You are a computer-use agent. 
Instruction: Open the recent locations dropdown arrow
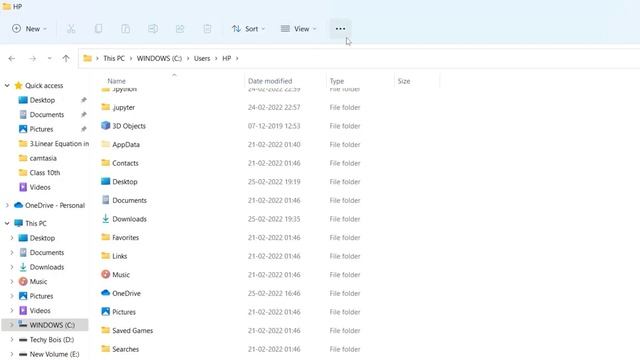coord(49,59)
